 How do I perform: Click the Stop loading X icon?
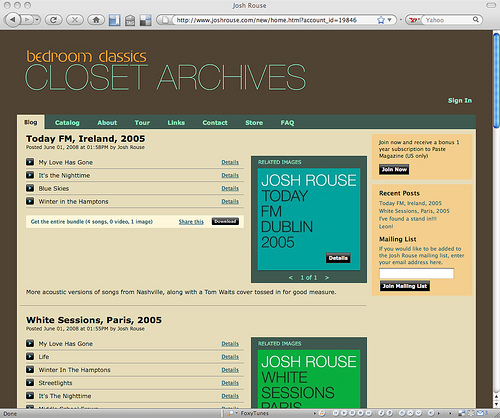[x=75, y=20]
